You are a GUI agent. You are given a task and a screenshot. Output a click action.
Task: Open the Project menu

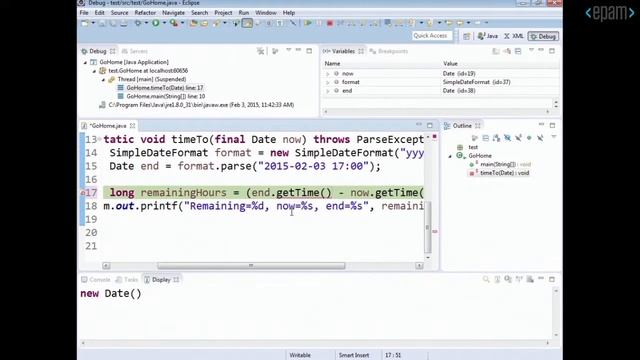coord(223,13)
